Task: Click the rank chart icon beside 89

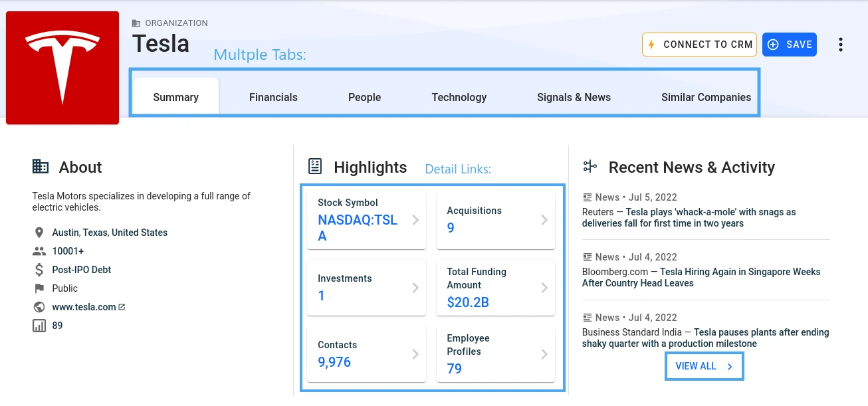Action: (39, 326)
